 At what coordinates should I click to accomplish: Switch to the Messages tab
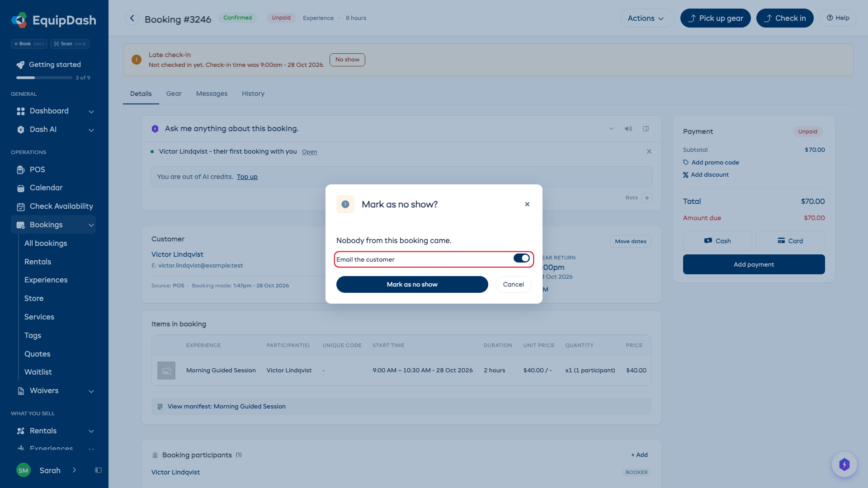coord(212,94)
